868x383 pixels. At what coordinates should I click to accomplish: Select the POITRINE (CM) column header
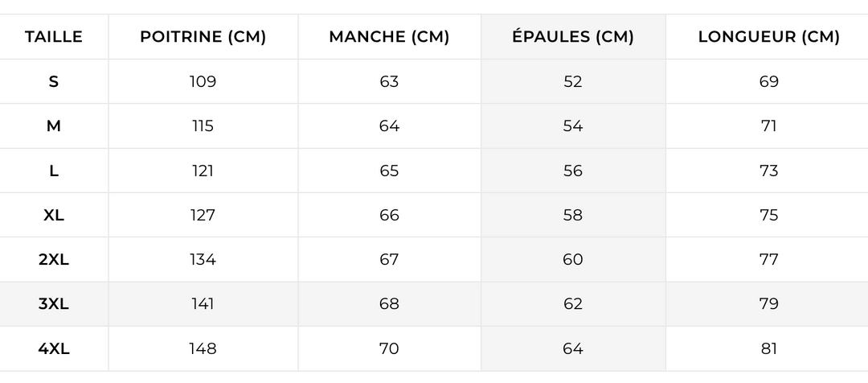tap(203, 36)
